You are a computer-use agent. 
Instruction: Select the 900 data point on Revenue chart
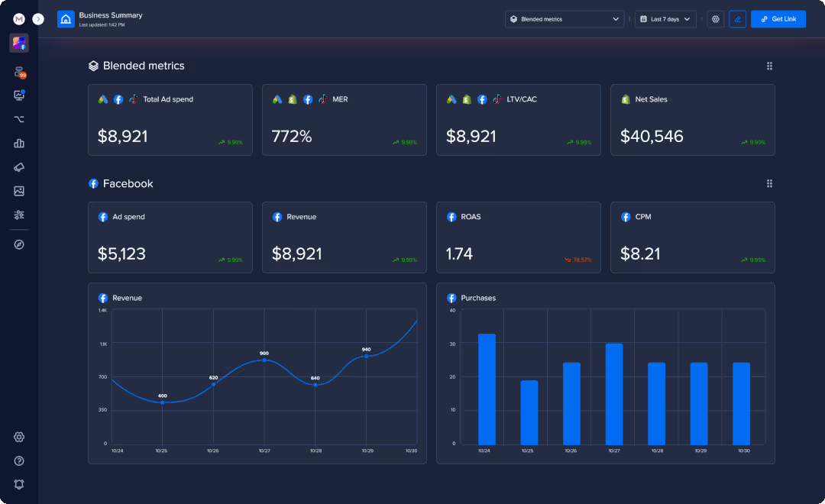click(264, 360)
